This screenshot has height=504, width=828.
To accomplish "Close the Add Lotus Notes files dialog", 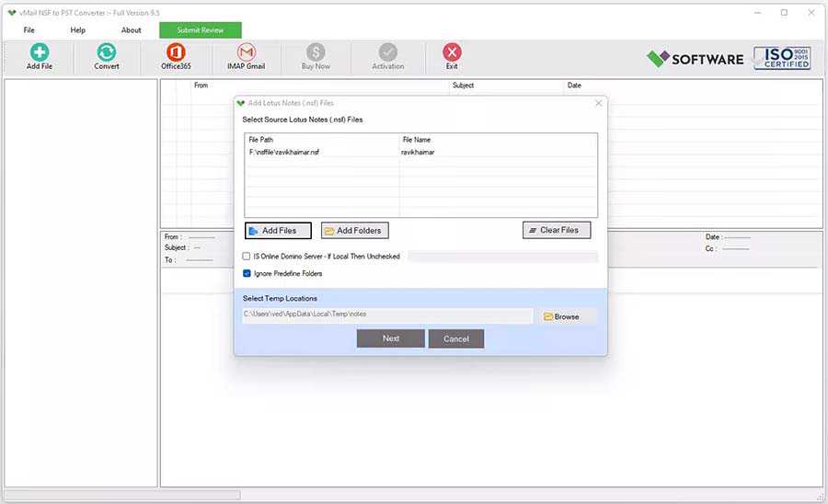I will [x=598, y=103].
